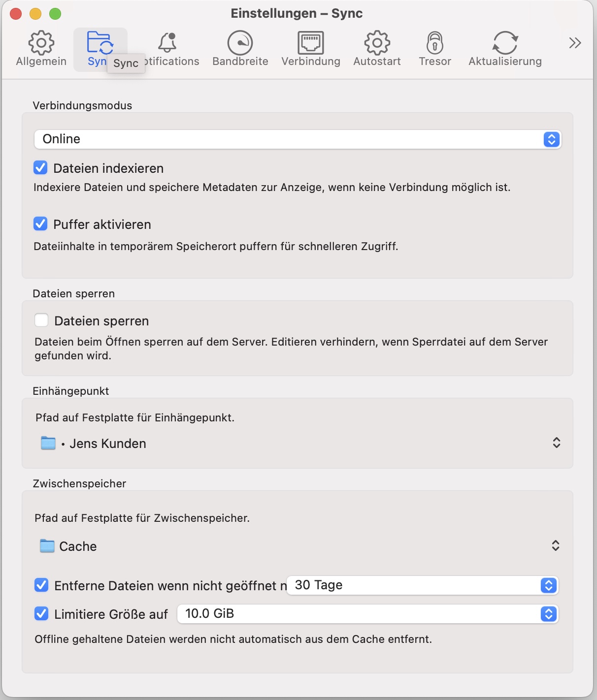Image resolution: width=597 pixels, height=700 pixels.
Task: Disable the Puffer aktivieren checkbox
Action: (x=40, y=224)
